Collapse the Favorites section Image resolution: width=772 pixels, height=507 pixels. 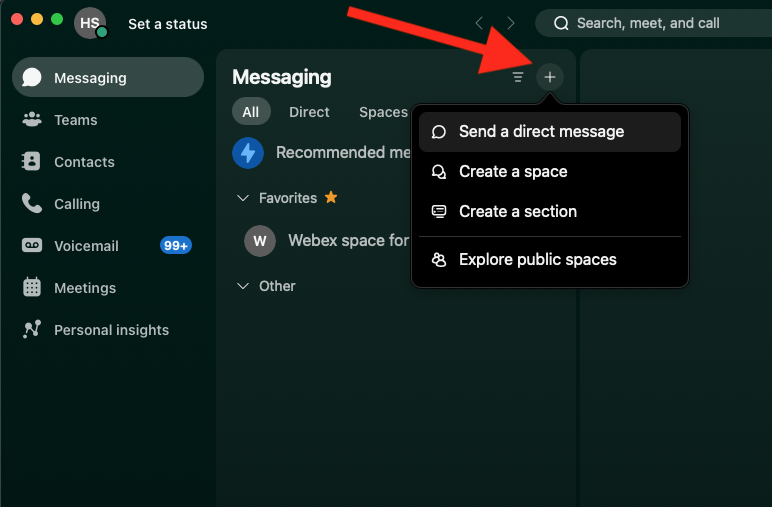click(x=243, y=198)
